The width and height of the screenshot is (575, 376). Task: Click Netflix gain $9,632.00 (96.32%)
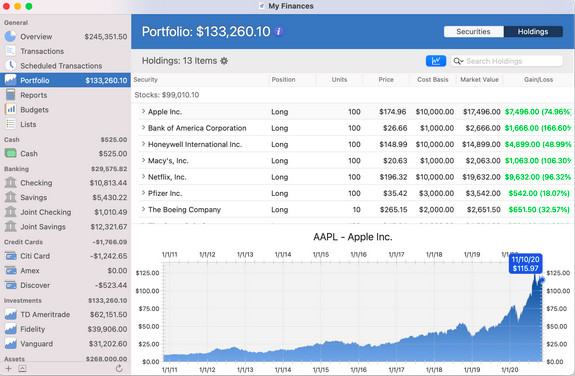point(538,177)
